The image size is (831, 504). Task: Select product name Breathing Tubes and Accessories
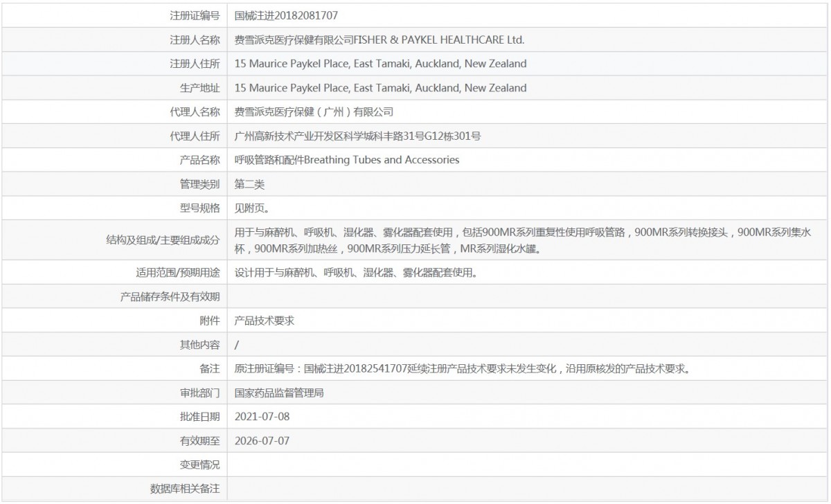pyautogui.click(x=347, y=160)
